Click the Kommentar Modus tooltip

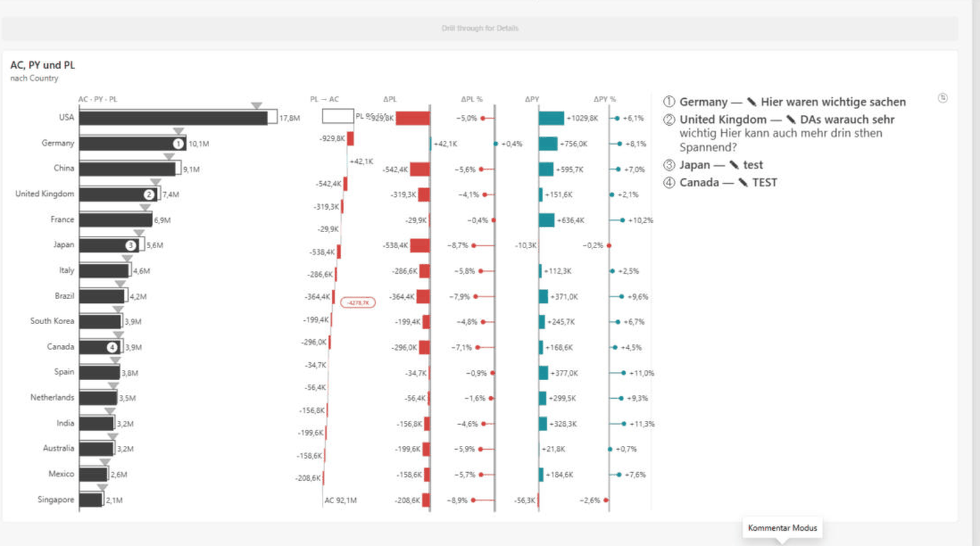click(782, 528)
